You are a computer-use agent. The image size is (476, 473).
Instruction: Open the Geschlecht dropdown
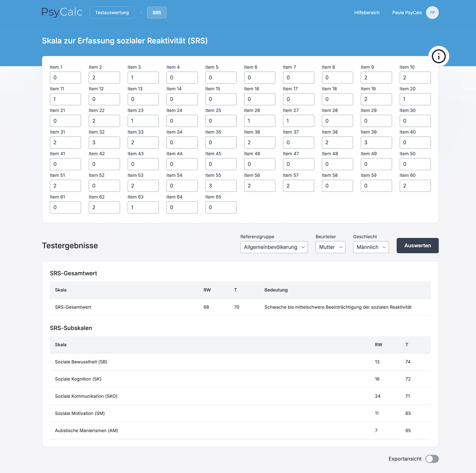370,247
